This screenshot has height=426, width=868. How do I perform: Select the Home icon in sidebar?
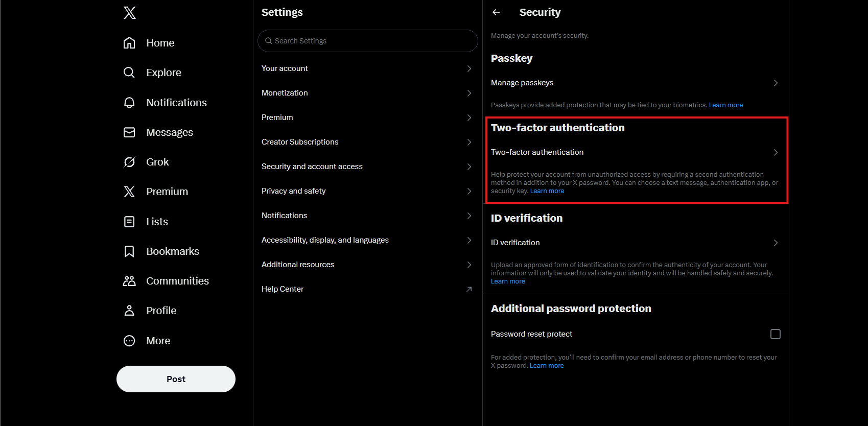coord(129,43)
